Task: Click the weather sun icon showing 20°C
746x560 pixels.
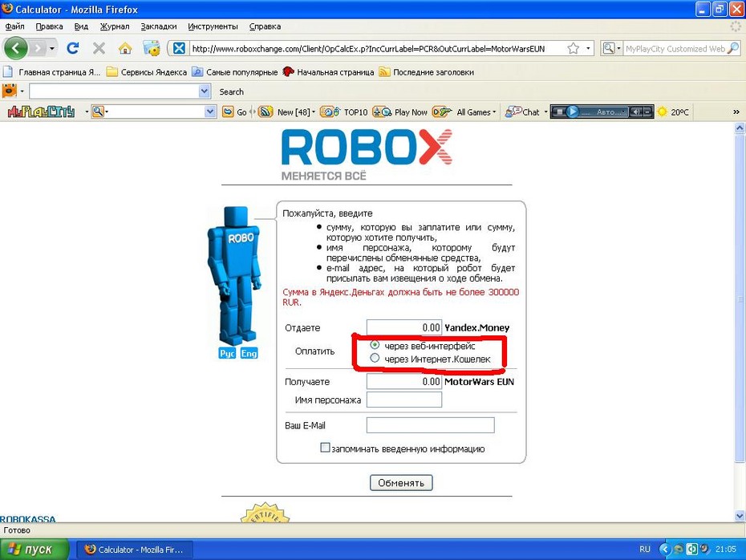Action: click(662, 112)
